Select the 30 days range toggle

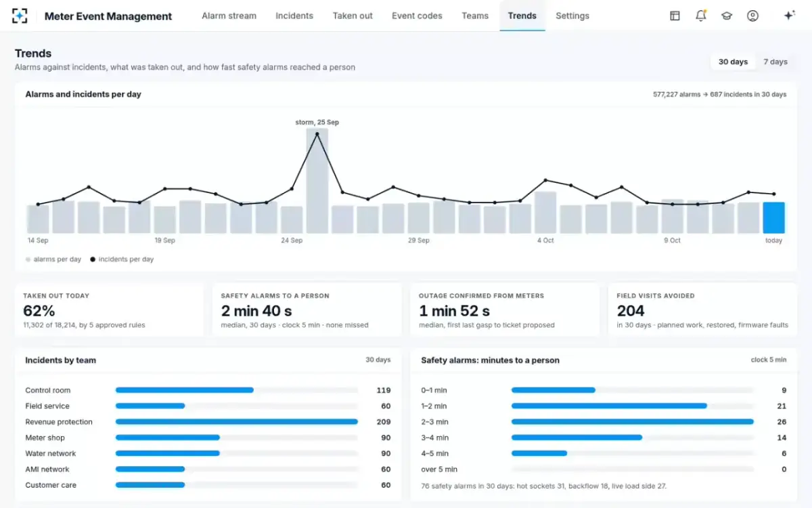733,62
